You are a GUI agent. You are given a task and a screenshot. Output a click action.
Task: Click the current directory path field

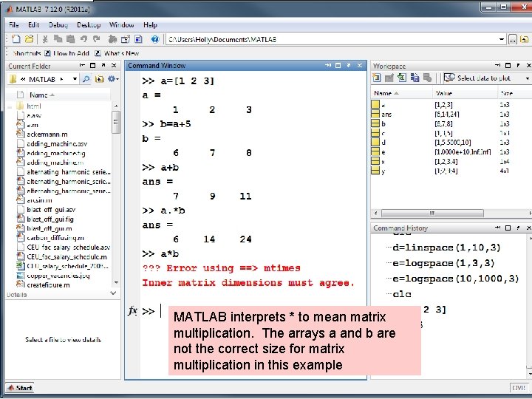pyautogui.click(x=332, y=40)
